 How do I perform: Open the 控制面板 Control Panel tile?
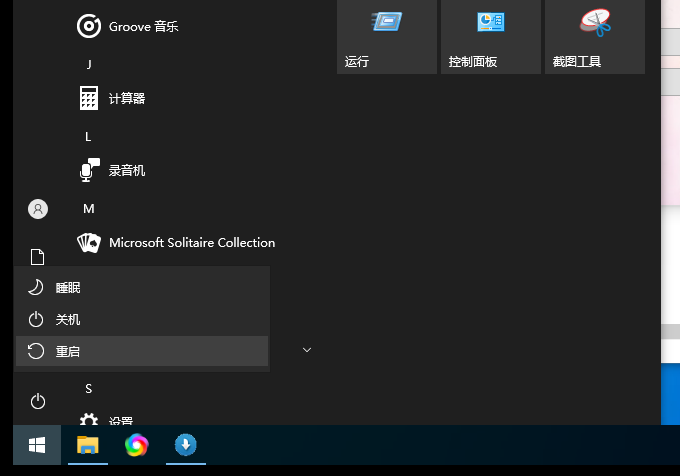point(491,37)
